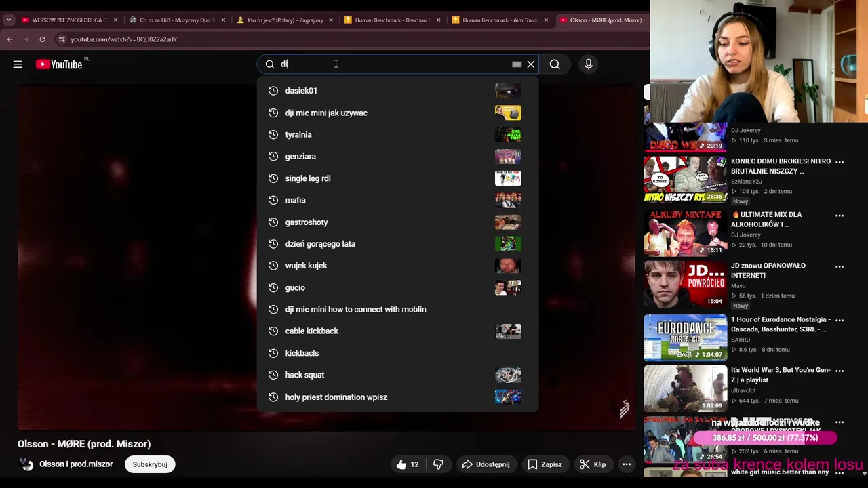Open the YouTube hamburger guide menu

18,64
